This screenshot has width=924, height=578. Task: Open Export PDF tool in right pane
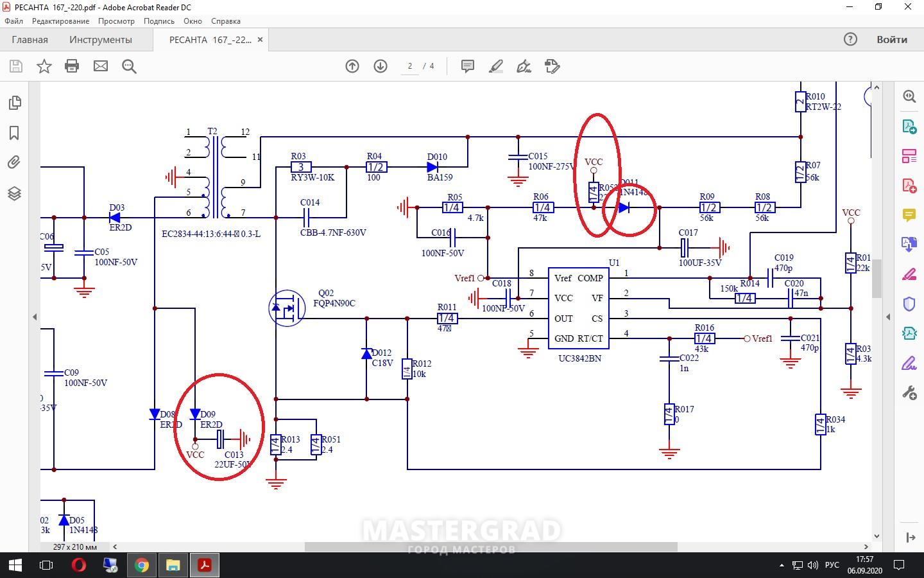pyautogui.click(x=909, y=126)
